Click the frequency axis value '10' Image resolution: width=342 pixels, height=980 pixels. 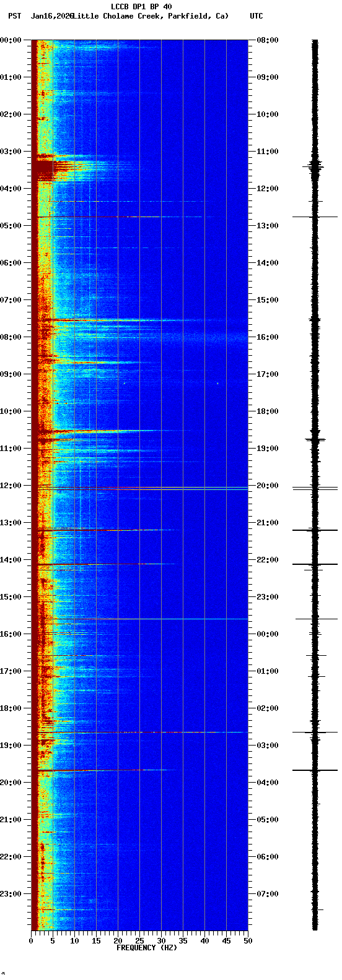74,941
